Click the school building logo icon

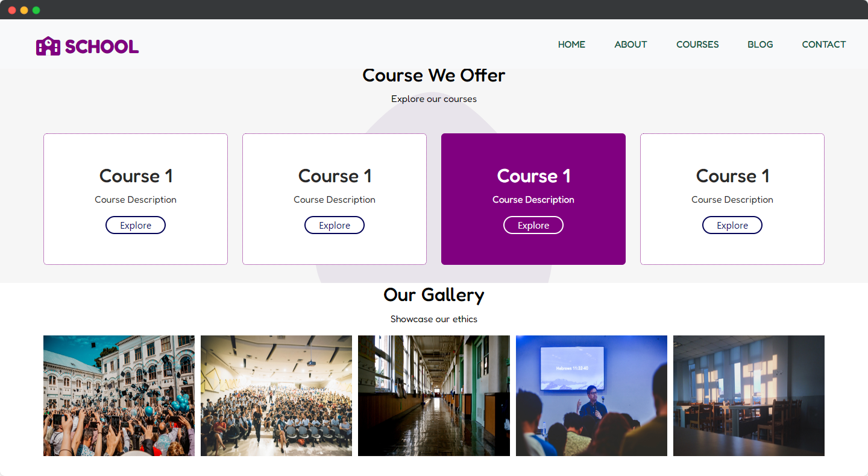pos(48,46)
